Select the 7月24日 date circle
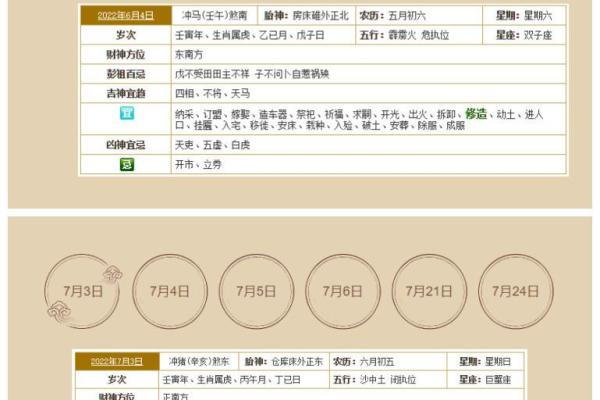This screenshot has width=600, height=400. click(515, 291)
